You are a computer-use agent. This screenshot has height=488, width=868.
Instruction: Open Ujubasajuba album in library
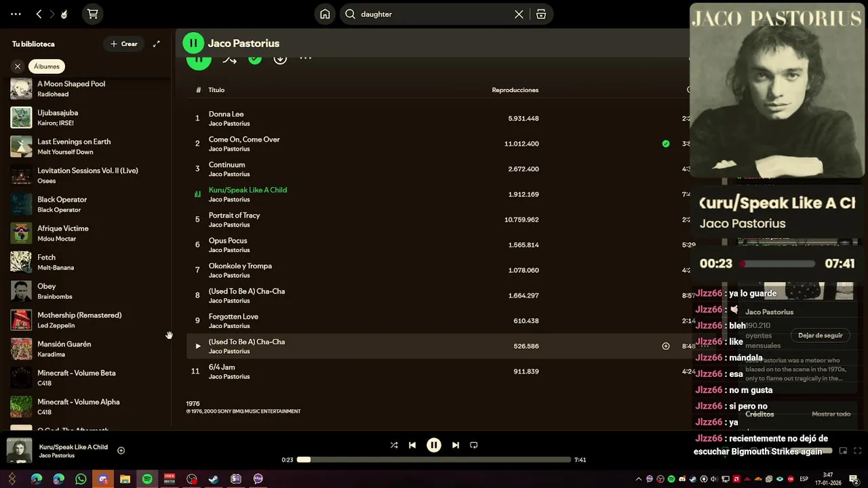pos(88,118)
